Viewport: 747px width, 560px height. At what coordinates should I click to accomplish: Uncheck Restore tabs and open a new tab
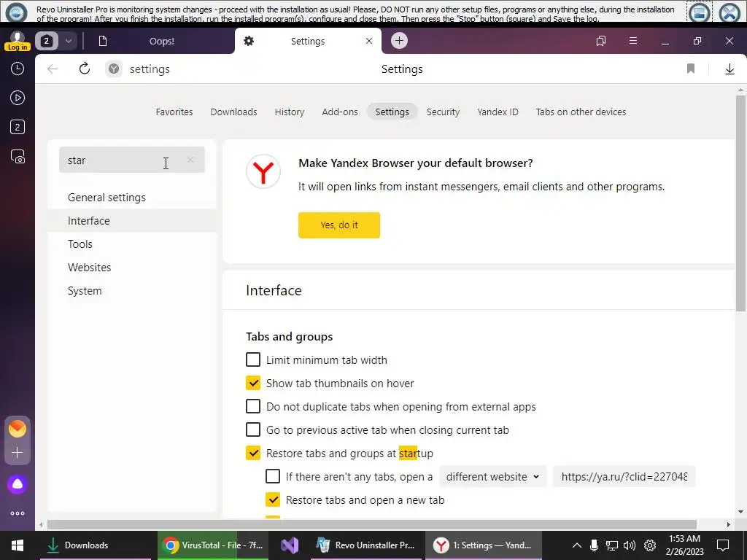tap(273, 499)
